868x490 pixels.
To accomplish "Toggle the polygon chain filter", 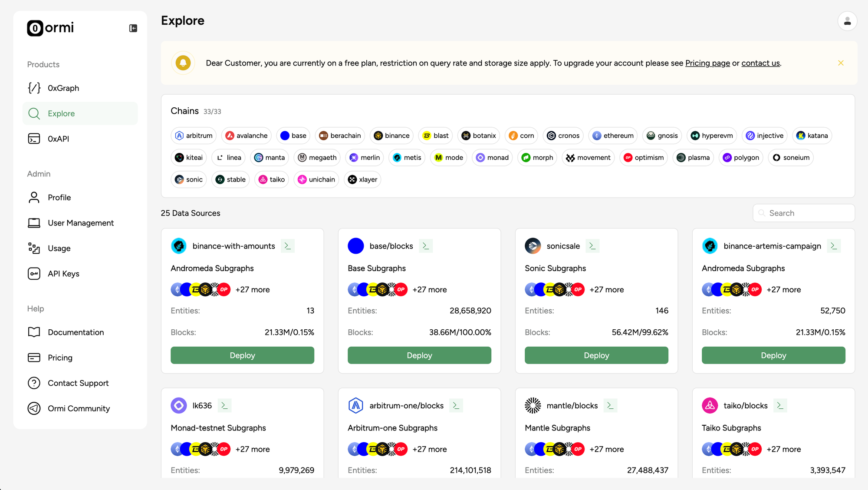I will (x=741, y=158).
